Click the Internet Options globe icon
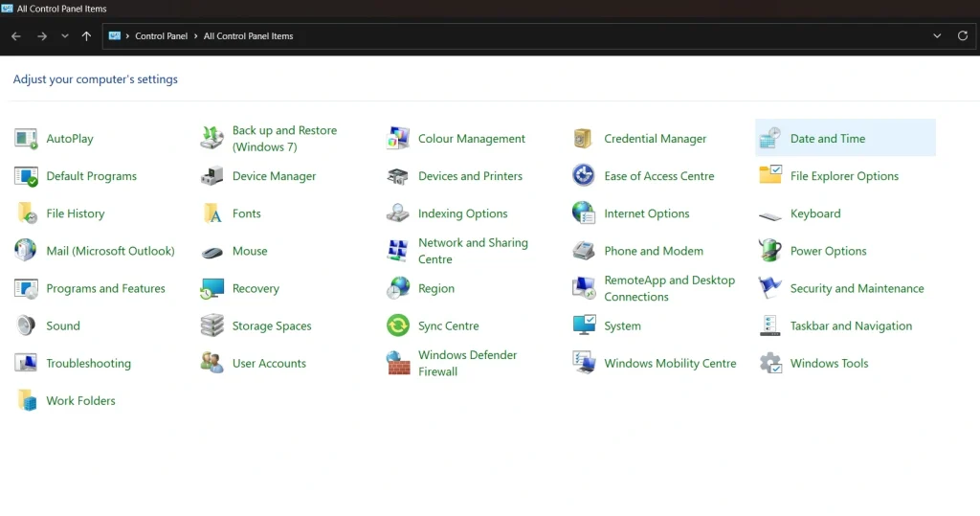 coord(583,213)
